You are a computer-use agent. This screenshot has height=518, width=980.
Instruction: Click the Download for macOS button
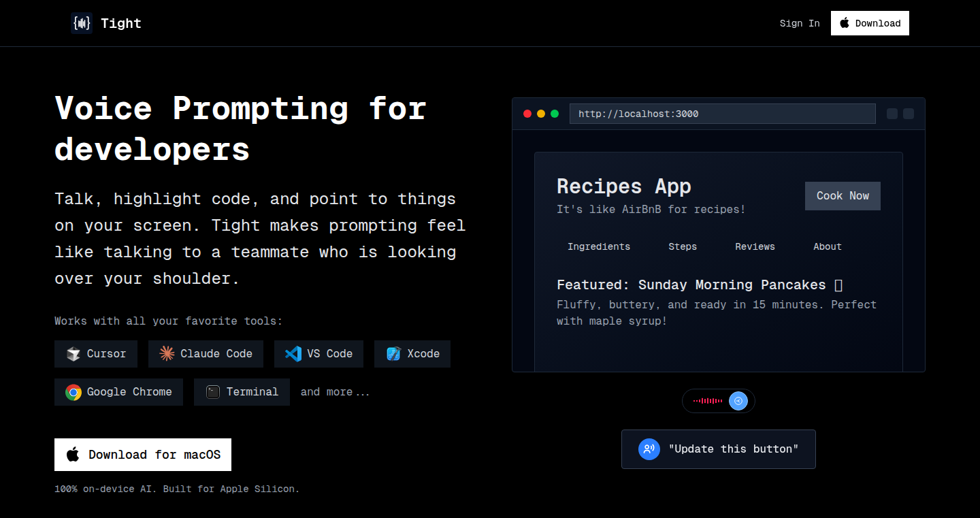coord(143,455)
